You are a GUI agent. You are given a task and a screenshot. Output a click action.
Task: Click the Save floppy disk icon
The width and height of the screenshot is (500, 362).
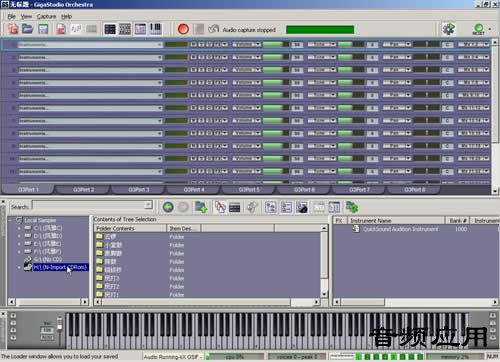tap(43, 29)
